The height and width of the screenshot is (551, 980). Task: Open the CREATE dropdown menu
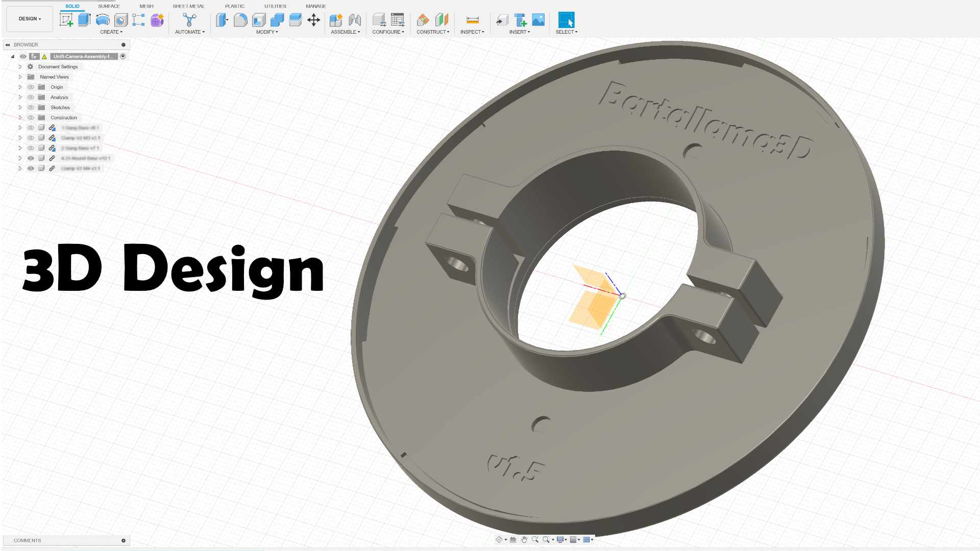click(x=111, y=32)
